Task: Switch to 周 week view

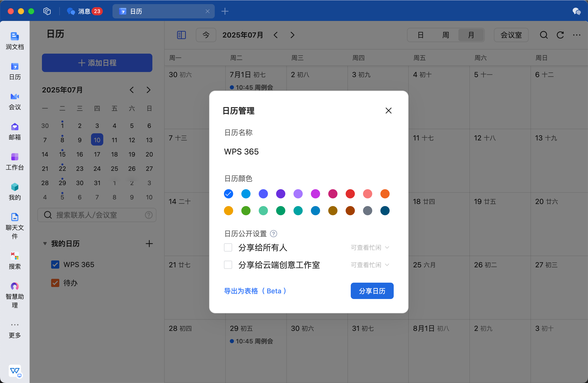Action: click(446, 35)
